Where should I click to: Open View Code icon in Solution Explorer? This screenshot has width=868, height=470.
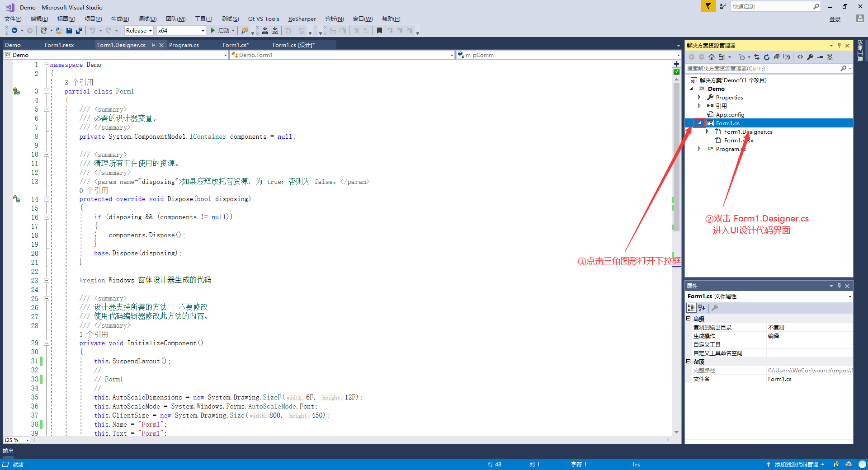pos(800,57)
